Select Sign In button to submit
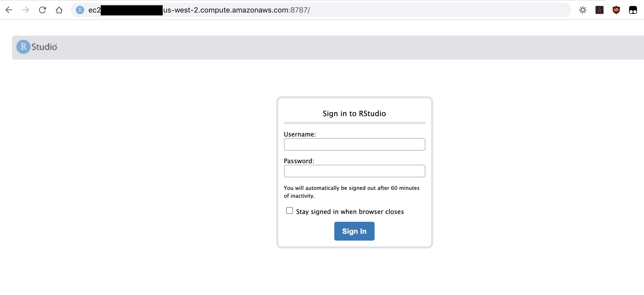 pos(354,231)
